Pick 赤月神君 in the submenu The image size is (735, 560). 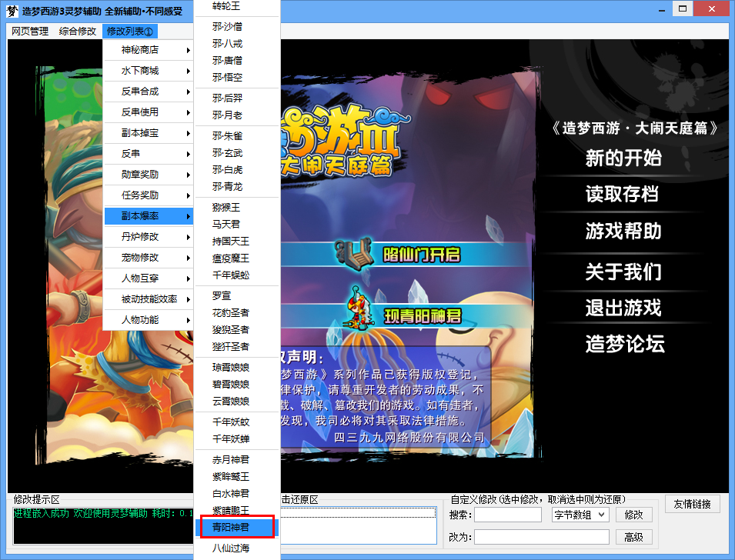(x=237, y=460)
